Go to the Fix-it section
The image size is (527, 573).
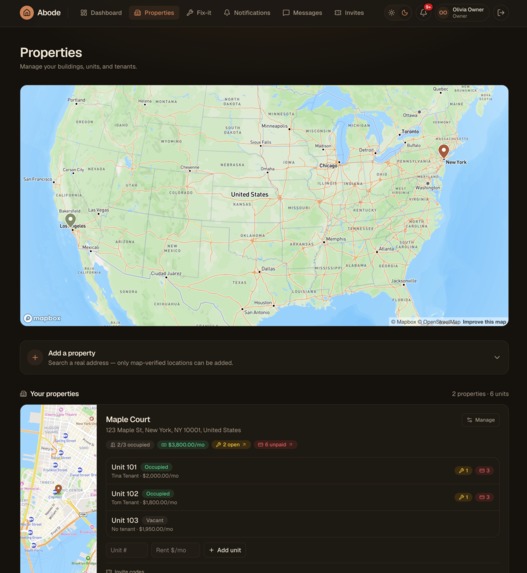pyautogui.click(x=199, y=13)
